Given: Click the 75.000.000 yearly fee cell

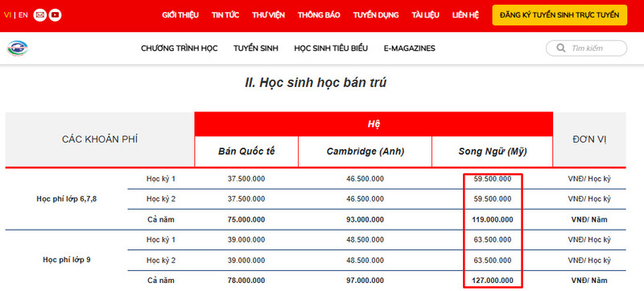Looking at the screenshot, I should (246, 219).
